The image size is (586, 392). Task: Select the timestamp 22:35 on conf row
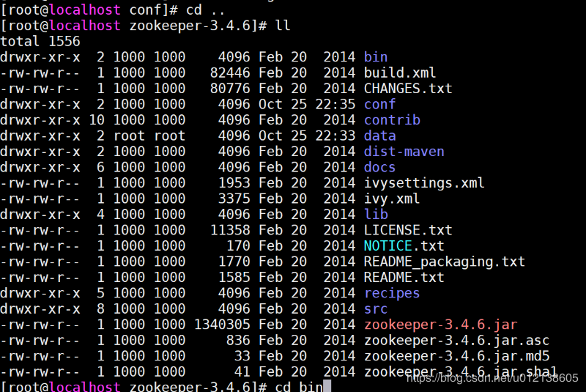point(335,104)
